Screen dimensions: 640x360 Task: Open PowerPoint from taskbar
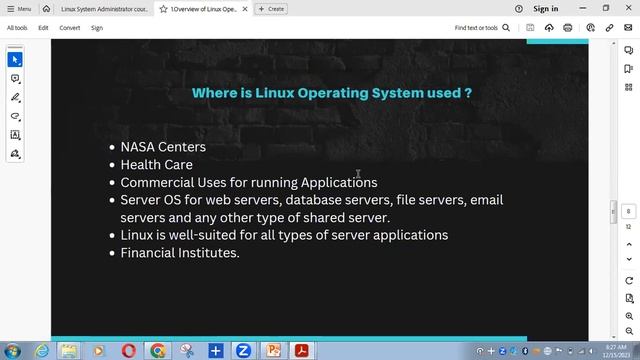[x=273, y=351]
